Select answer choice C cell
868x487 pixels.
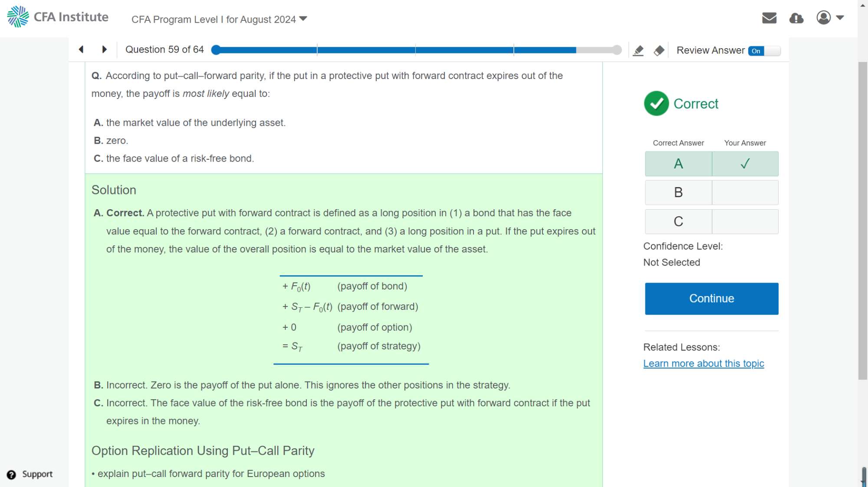pos(678,221)
